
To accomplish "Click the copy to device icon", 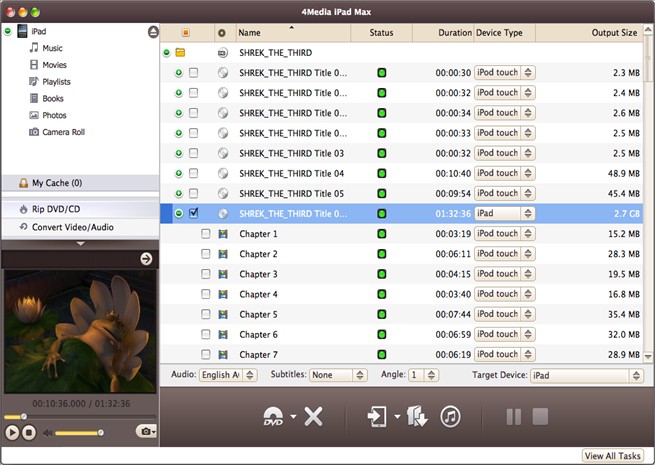I will click(x=376, y=417).
